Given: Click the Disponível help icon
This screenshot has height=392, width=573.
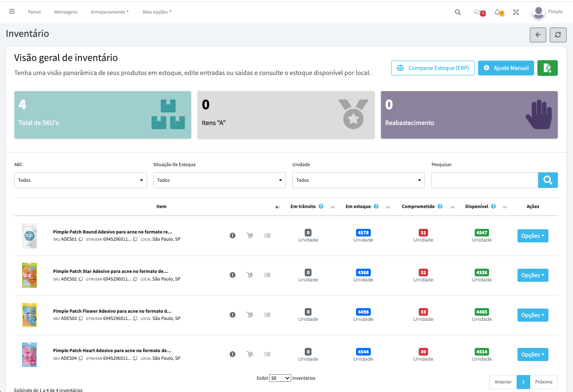Looking at the screenshot, I should click(x=493, y=206).
